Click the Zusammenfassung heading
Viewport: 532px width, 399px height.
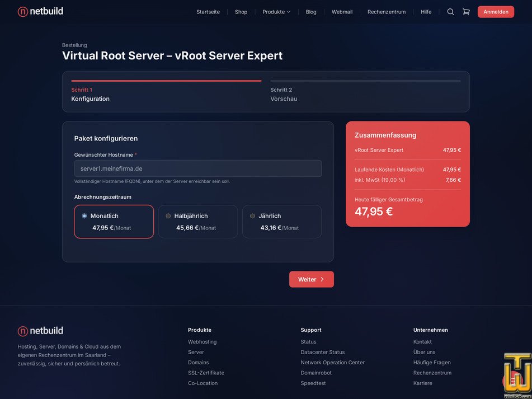click(385, 135)
